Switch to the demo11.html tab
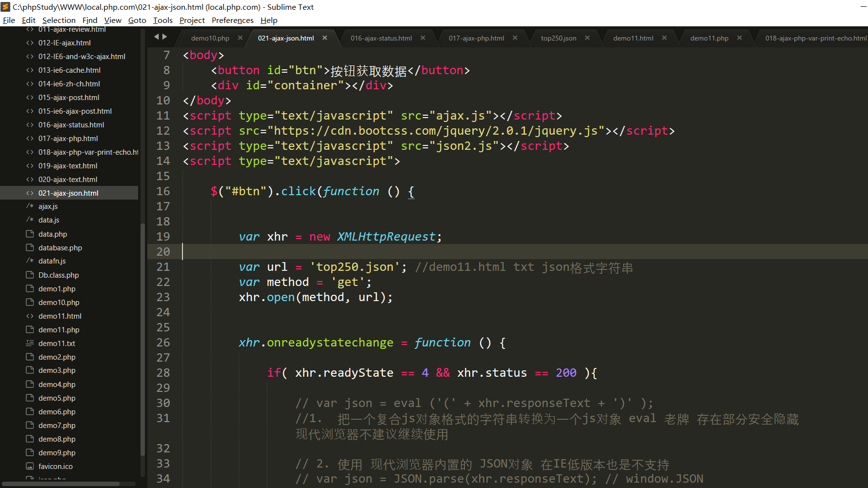Screen dimensions: 868x488 pyautogui.click(x=633, y=38)
